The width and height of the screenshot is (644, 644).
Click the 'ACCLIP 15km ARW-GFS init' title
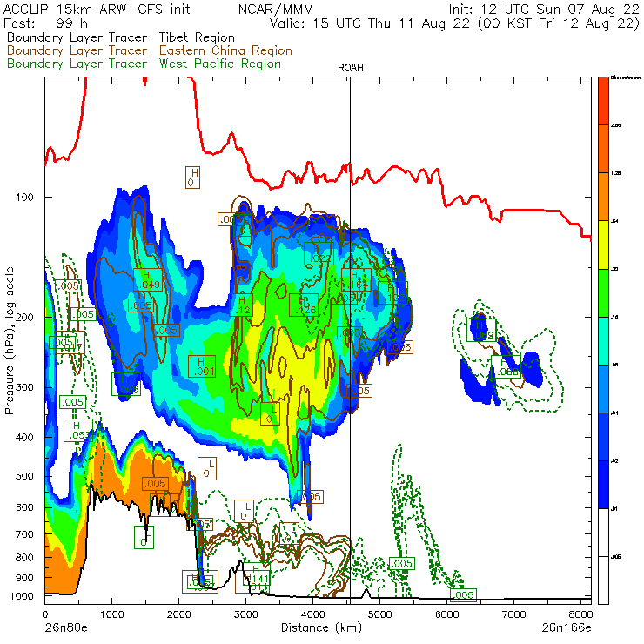pos(97,9)
